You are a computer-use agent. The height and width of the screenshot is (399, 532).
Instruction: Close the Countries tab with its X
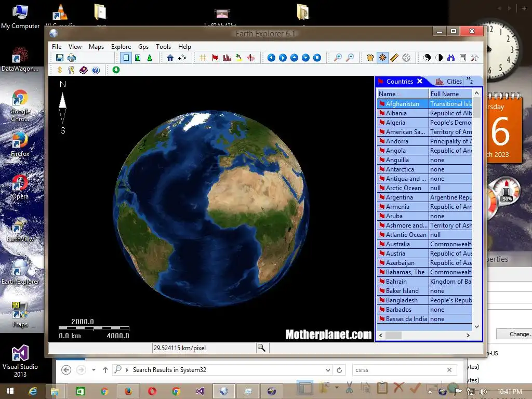[x=420, y=81]
